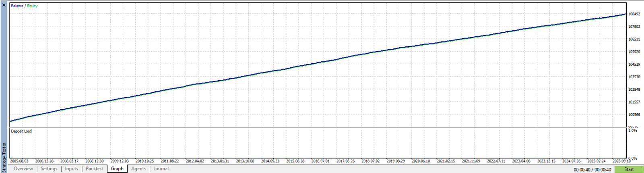Click the 2025.02.24 date label
The height and width of the screenshot is (173, 644).
click(x=597, y=161)
